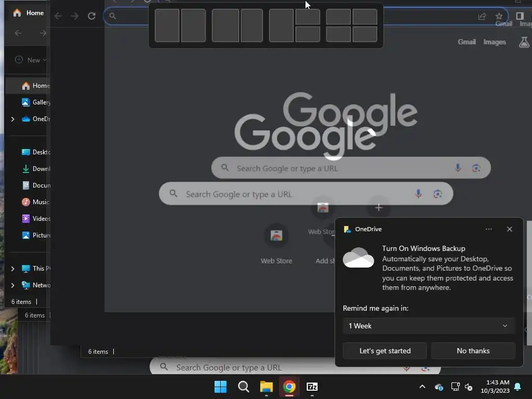Open the notification bell
The width and height of the screenshot is (532, 399).
[x=518, y=387]
